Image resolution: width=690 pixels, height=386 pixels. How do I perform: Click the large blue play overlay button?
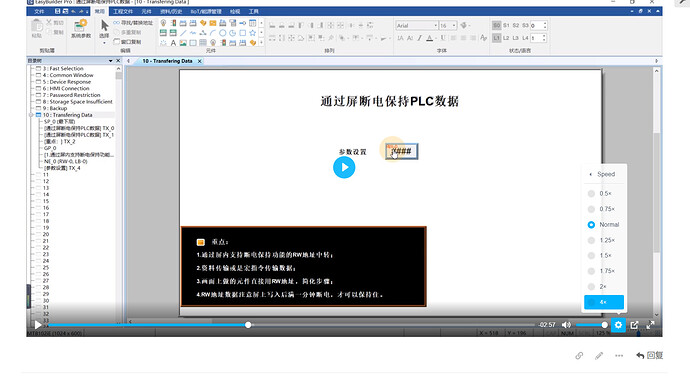point(344,167)
